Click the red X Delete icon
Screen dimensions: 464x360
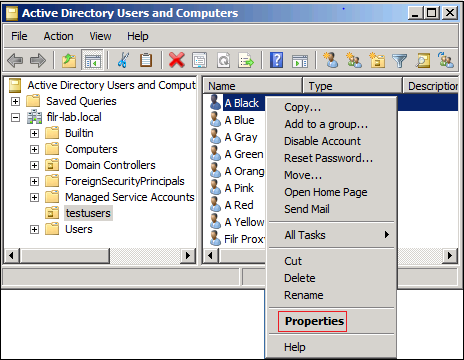[x=177, y=60]
